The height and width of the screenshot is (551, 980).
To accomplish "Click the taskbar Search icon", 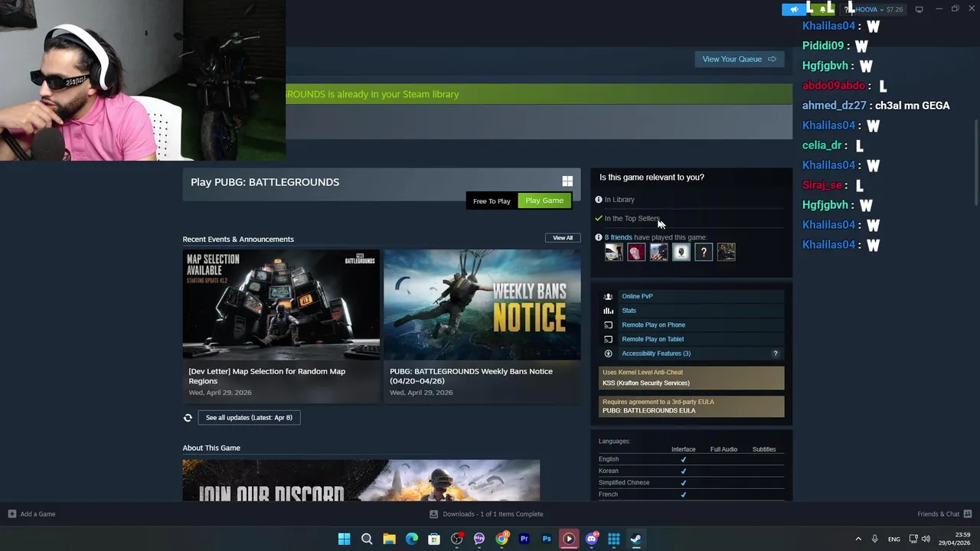I will [367, 539].
